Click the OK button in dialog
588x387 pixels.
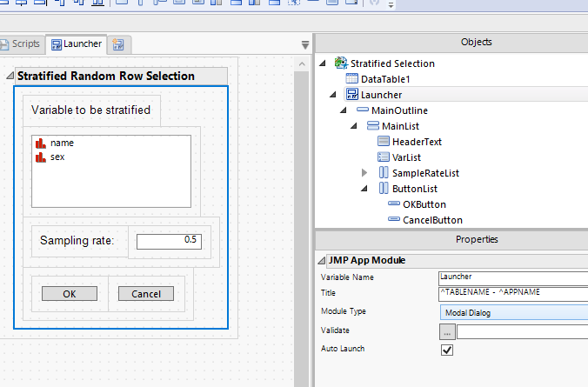click(x=69, y=294)
